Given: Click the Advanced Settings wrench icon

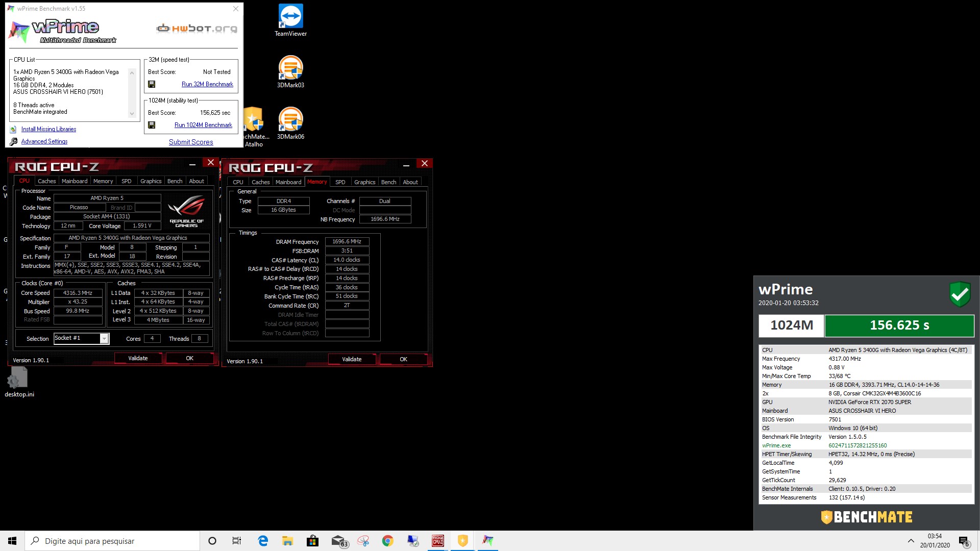Looking at the screenshot, I should click(13, 141).
